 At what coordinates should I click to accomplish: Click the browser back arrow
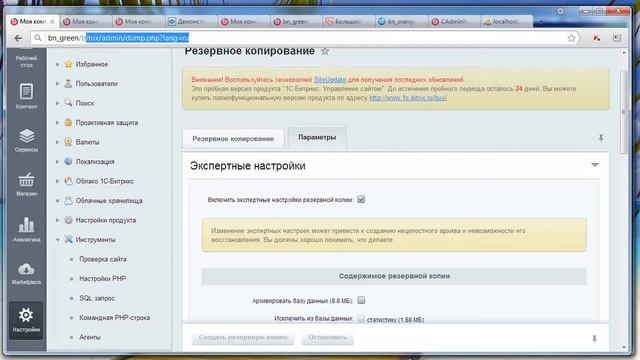pyautogui.click(x=18, y=38)
